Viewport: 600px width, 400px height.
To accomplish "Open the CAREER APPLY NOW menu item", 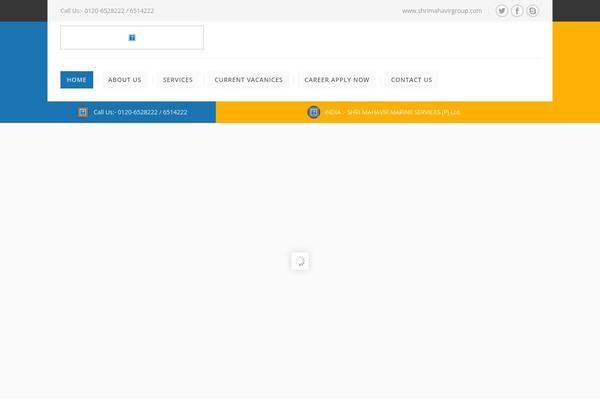I will click(x=337, y=80).
